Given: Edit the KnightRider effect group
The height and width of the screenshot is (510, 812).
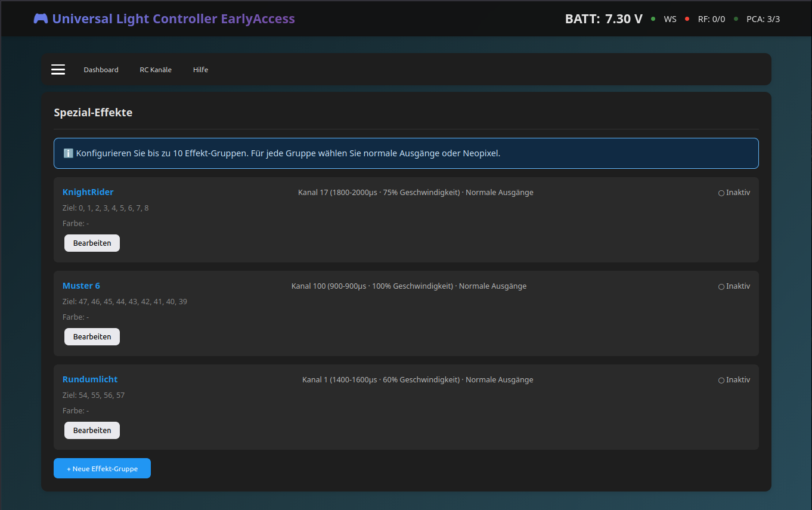Looking at the screenshot, I should tap(92, 243).
